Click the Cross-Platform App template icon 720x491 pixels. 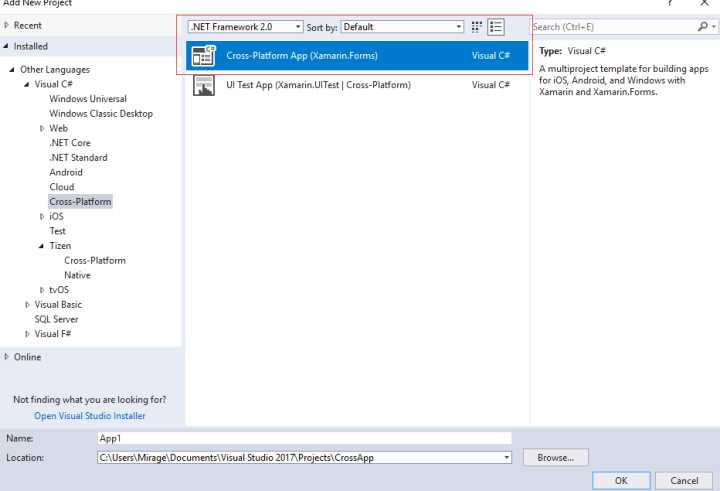204,56
